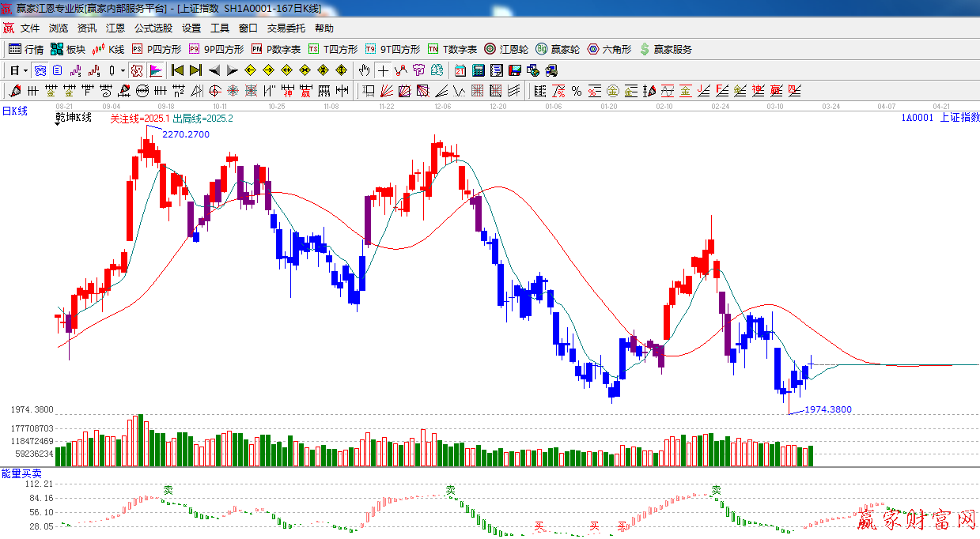The height and width of the screenshot is (539, 980).
Task: Open the calculator tool icon
Action: 478,70
